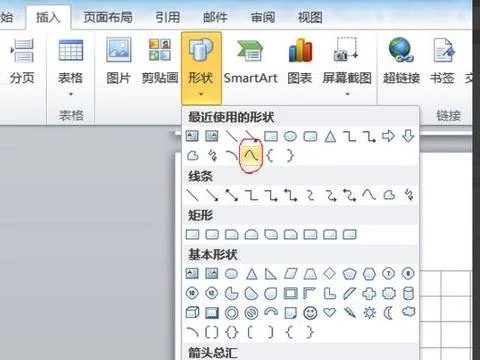The width and height of the screenshot is (480, 360).
Task: Pick the scribble tool under 线条
Action: click(x=409, y=195)
